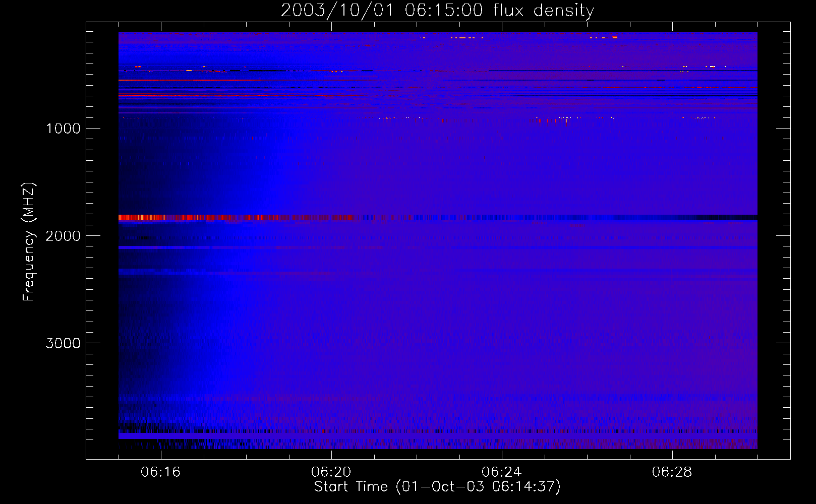The image size is (816, 504).
Task: Click the "3000" frequency tick label
Action: point(63,343)
